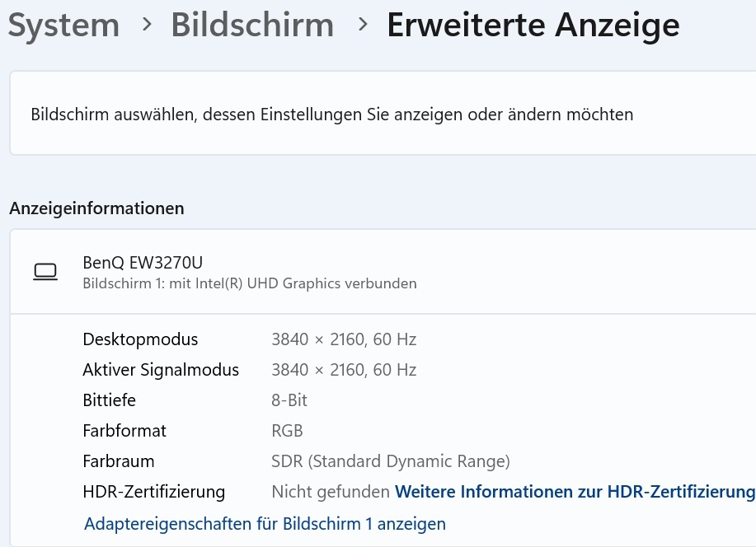Click the Aktiver Signalmodus resolution value

click(344, 370)
